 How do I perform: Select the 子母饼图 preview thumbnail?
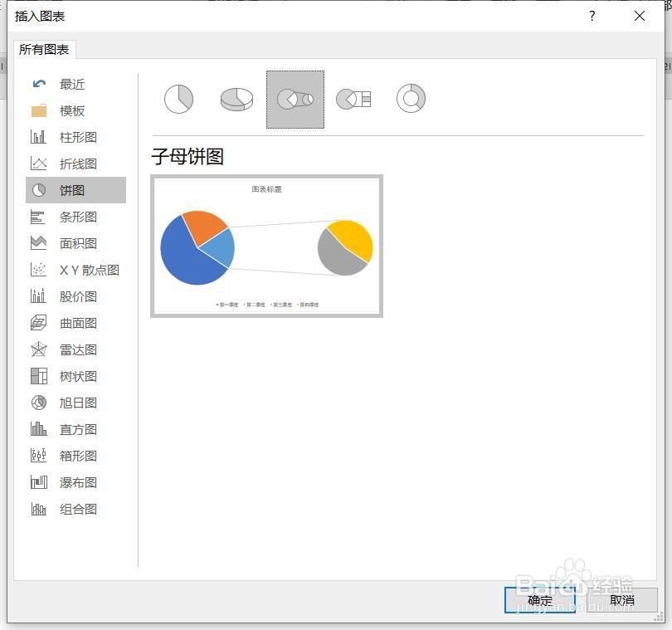267,244
